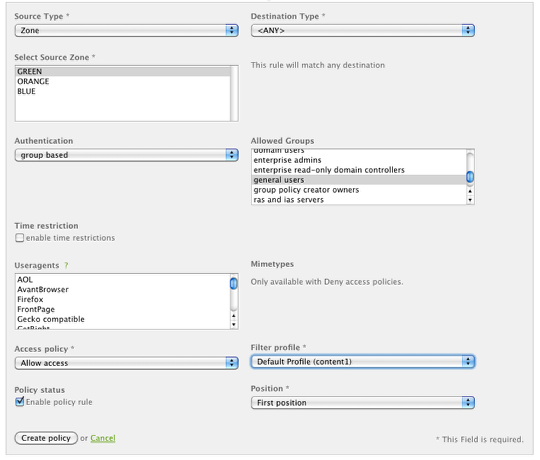Enable the time restrictions checkbox
Viewport: 540px width, 460px height.
pyautogui.click(x=20, y=238)
